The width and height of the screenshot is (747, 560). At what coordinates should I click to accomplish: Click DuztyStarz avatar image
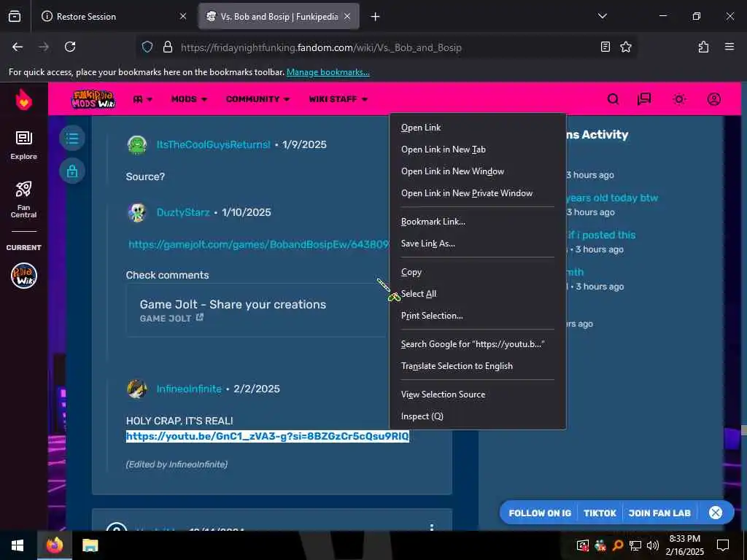(137, 212)
